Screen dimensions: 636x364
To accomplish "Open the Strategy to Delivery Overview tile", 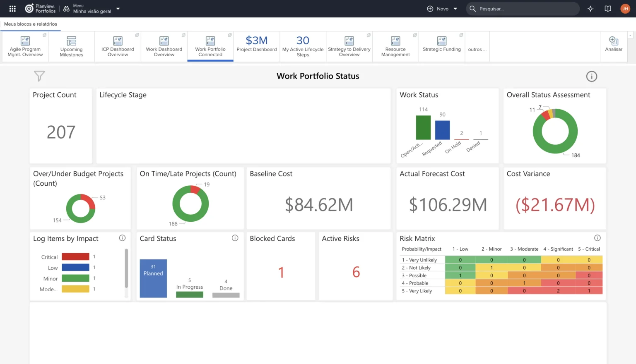I will pyautogui.click(x=349, y=47).
